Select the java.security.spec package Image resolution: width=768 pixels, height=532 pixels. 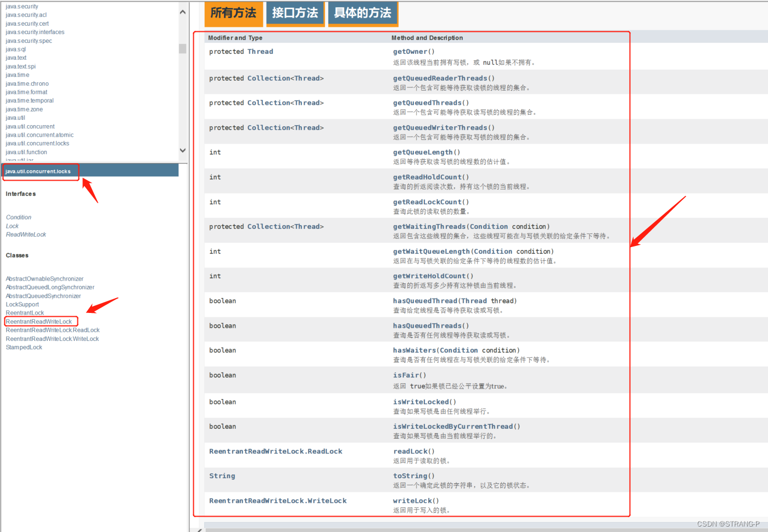29,41
